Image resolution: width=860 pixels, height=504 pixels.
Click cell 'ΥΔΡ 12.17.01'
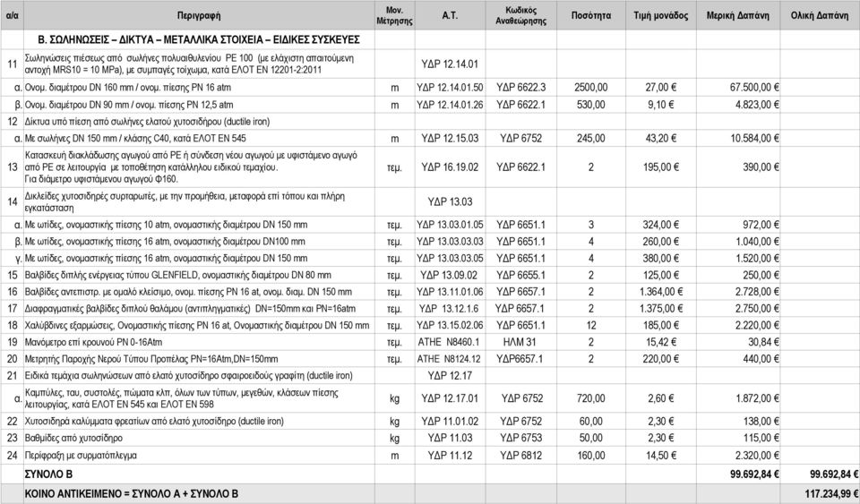pos(450,398)
